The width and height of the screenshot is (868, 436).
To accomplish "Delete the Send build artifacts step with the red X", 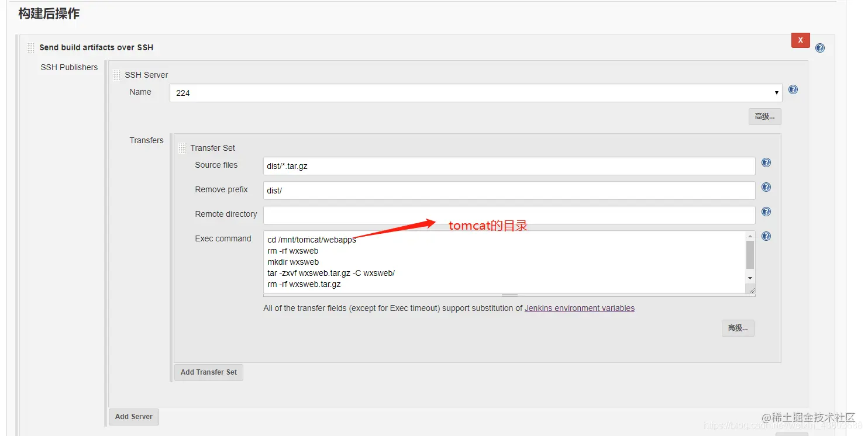I will coord(800,40).
